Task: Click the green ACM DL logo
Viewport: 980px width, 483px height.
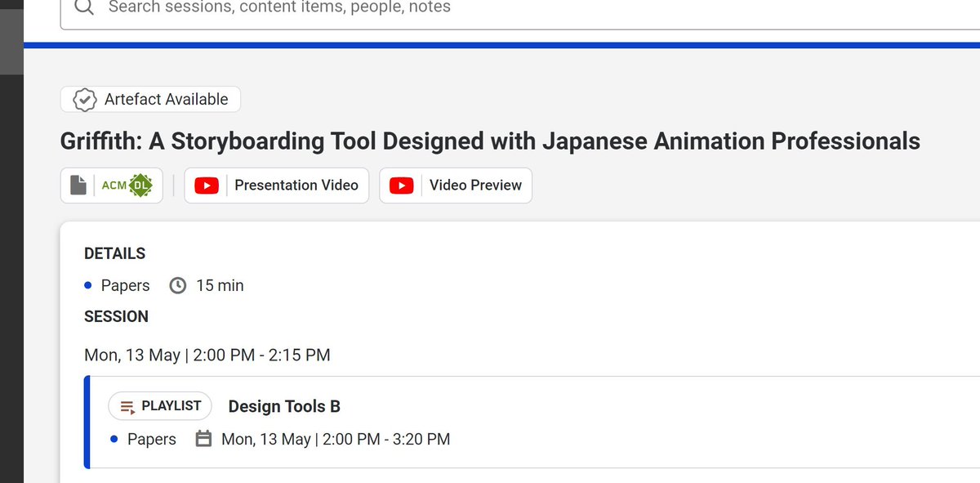Action: pyautogui.click(x=127, y=186)
